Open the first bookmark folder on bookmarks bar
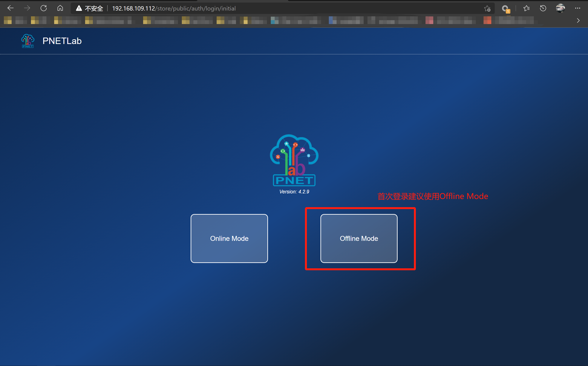The width and height of the screenshot is (588, 366). 15,20
